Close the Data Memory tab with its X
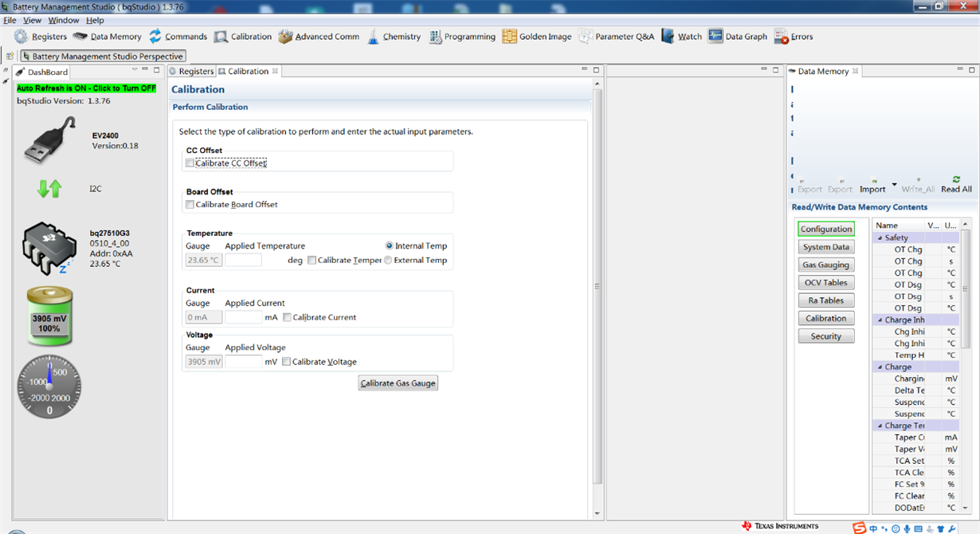The width and height of the screenshot is (980, 534). coord(856,71)
